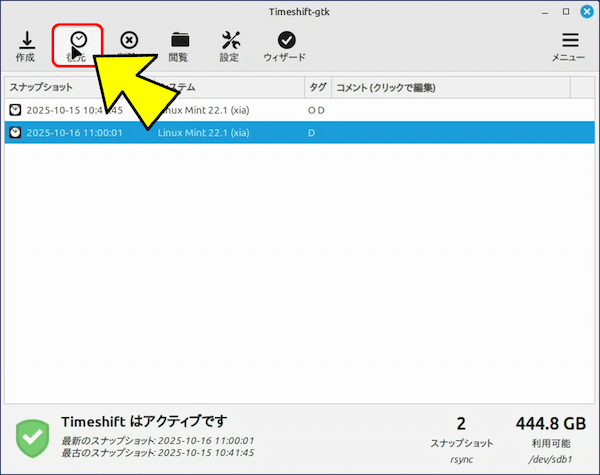Sort by the タグ column header
600x475 pixels.
point(317,88)
